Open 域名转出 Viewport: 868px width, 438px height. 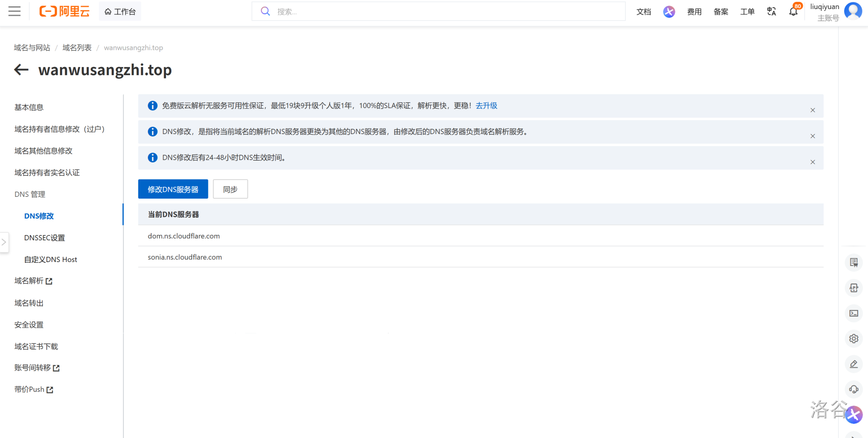tap(29, 303)
